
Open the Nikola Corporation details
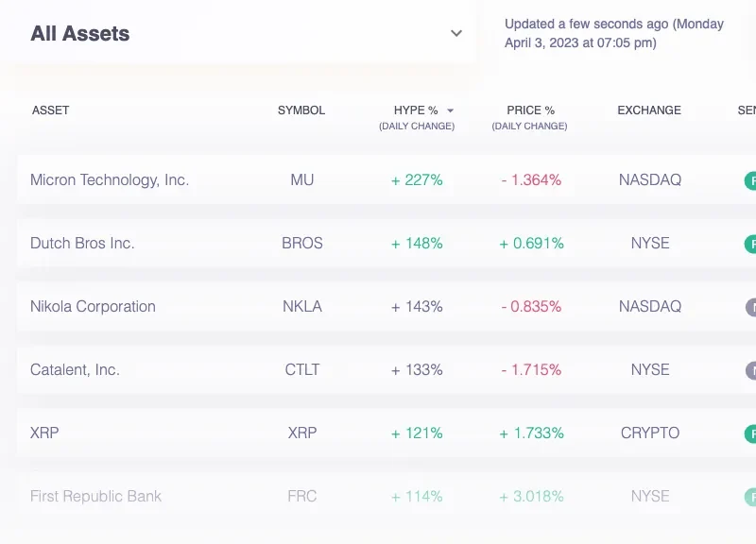click(94, 306)
